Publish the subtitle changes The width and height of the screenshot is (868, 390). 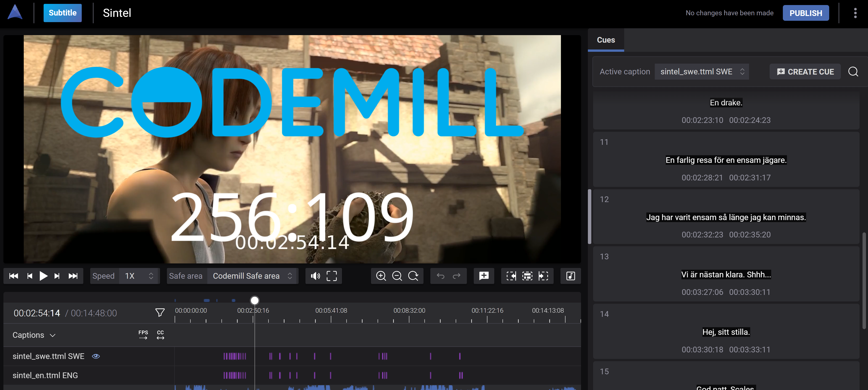[x=805, y=13]
